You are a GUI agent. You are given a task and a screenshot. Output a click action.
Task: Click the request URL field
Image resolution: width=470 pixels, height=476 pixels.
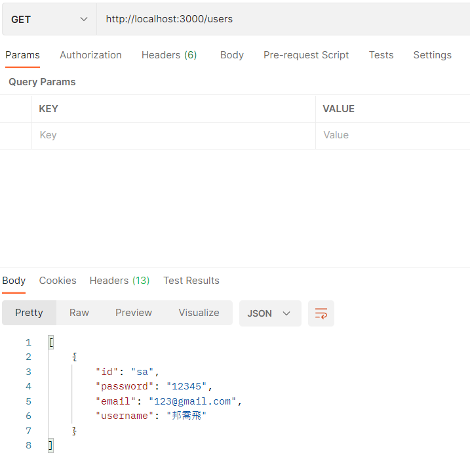tap(282, 20)
